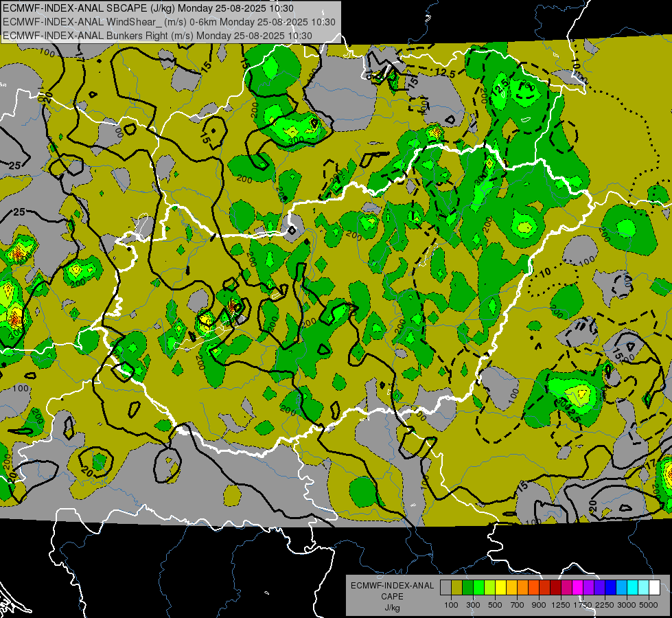Click the cyan legend swatch
Screen dimensions: 672x618
[x=633, y=587]
